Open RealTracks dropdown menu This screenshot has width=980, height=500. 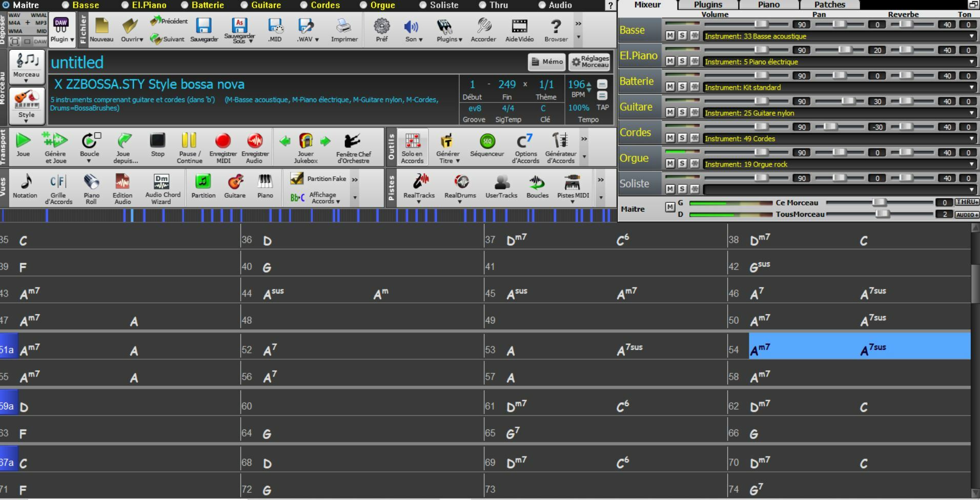pyautogui.click(x=419, y=202)
